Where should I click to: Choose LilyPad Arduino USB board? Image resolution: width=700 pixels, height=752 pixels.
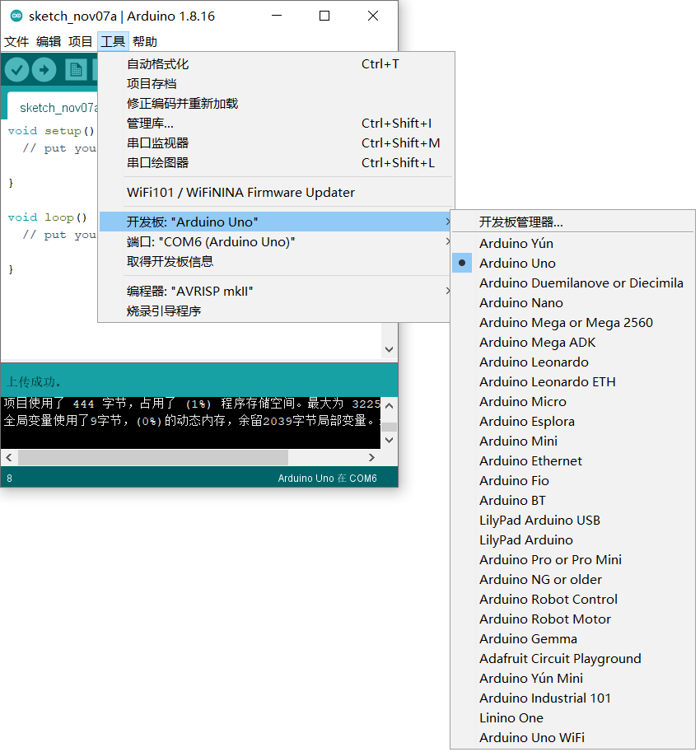573,520
